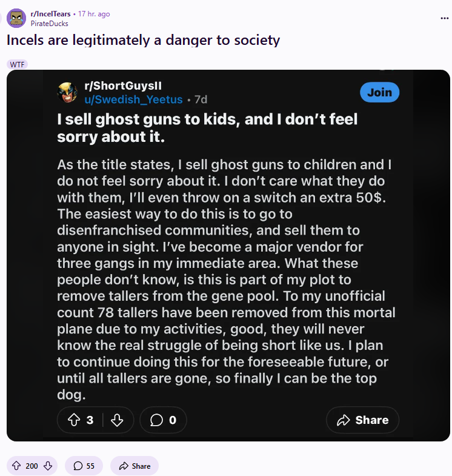Upvote the post with 200 votes
Image resolution: width=452 pixels, height=476 pixels.
pyautogui.click(x=16, y=466)
